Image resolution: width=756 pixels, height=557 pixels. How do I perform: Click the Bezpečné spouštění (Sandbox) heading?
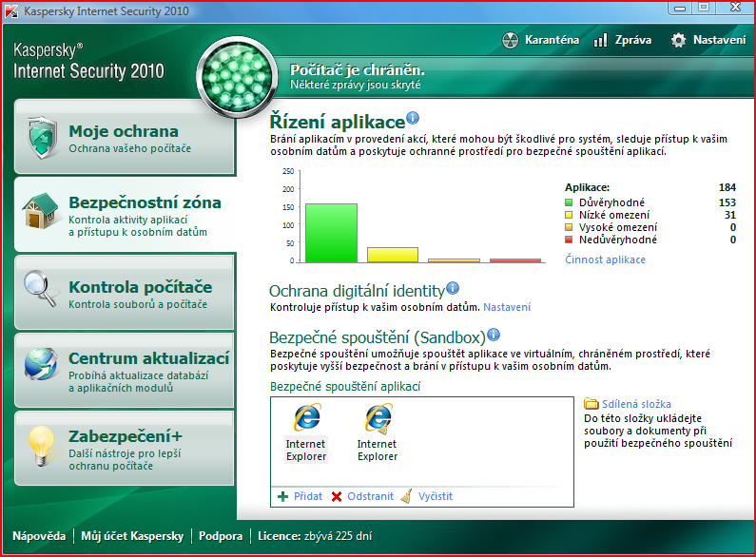coord(377,337)
